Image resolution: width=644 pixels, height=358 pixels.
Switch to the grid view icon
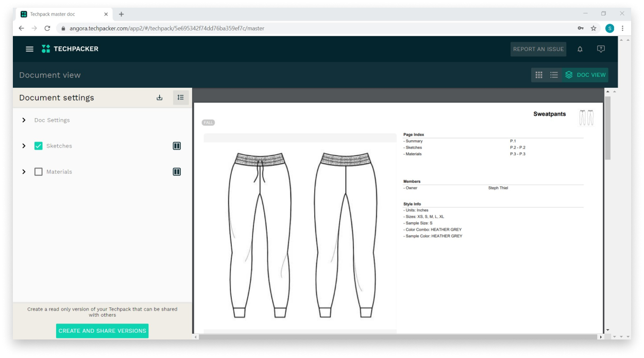coord(539,75)
